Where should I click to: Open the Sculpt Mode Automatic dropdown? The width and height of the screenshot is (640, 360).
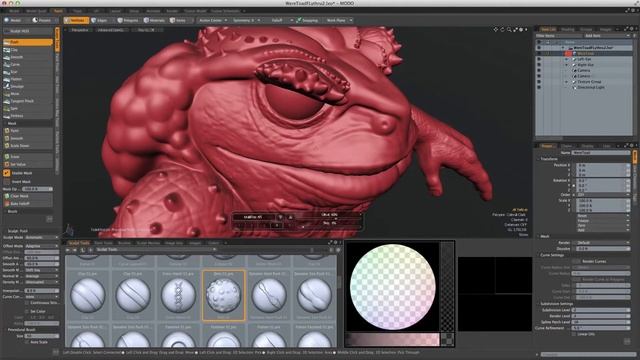point(42,237)
